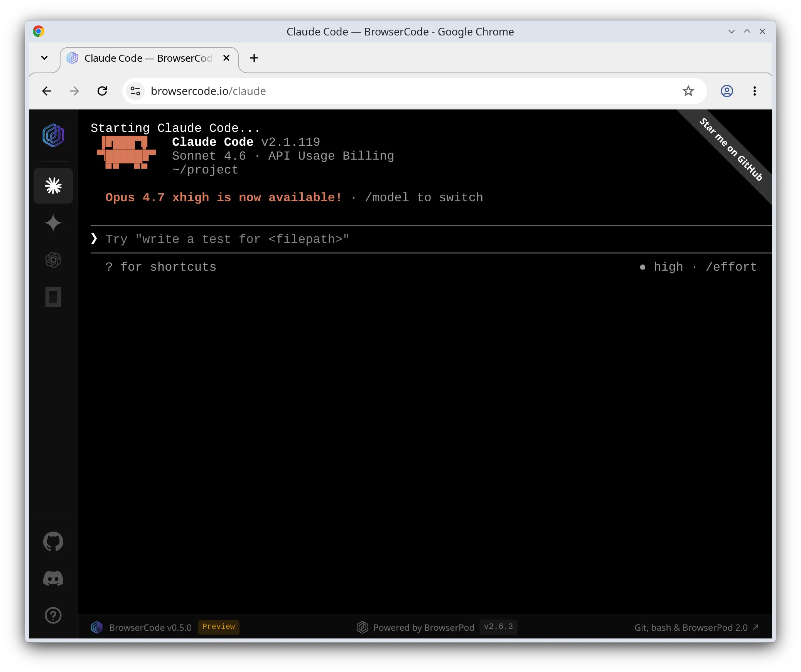Maximize the Chrome window with up chevron

[747, 31]
